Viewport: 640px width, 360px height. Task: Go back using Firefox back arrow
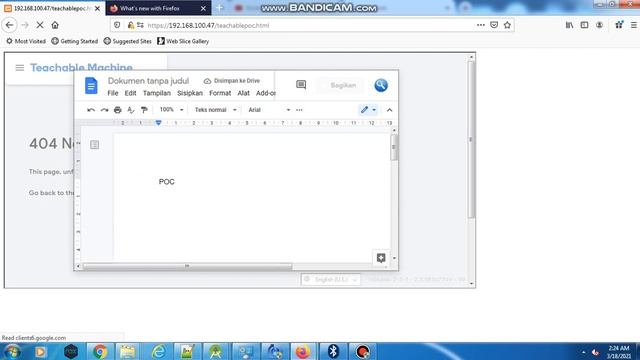click(9, 25)
